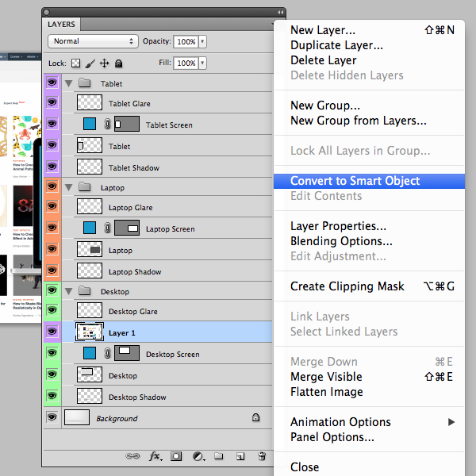Toggle visibility of Desktop Screen layer

52,353
